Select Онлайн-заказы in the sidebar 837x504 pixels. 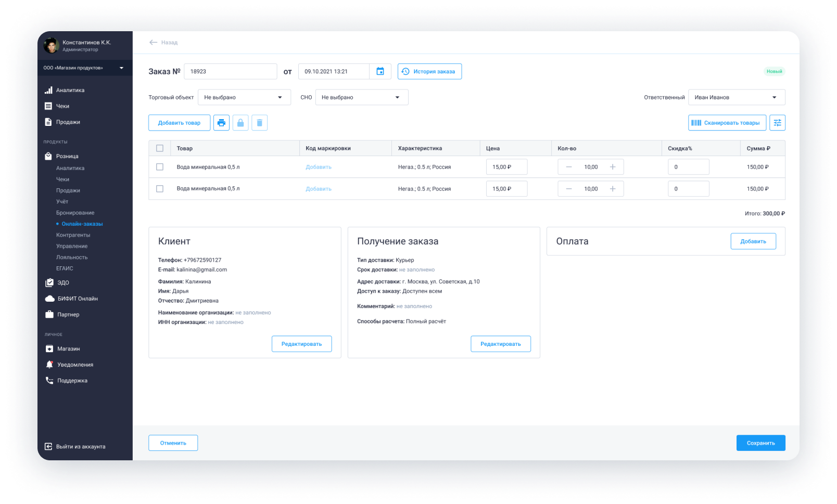[x=82, y=224]
